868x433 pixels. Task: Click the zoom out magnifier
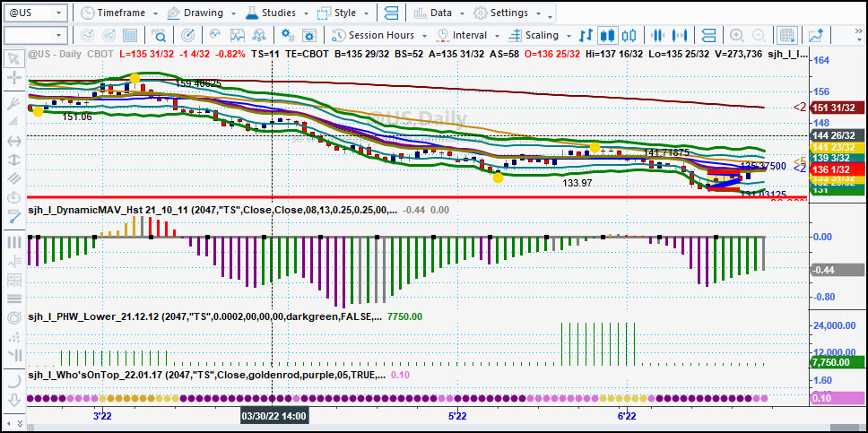coord(759,36)
